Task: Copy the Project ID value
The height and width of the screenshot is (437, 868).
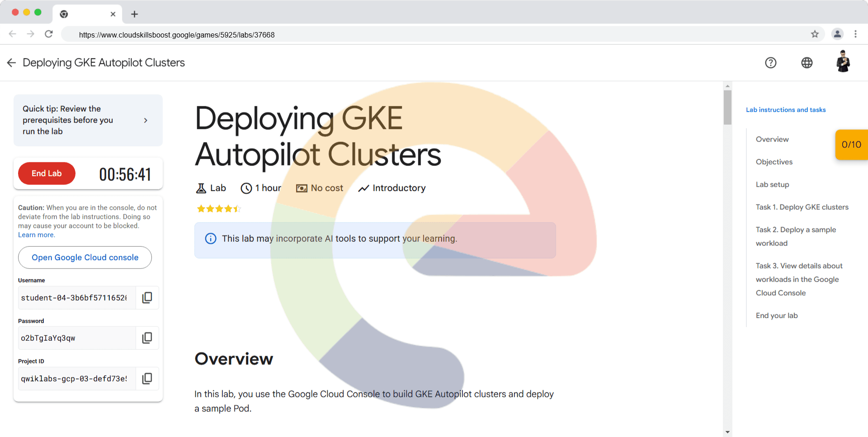Action: (x=147, y=379)
